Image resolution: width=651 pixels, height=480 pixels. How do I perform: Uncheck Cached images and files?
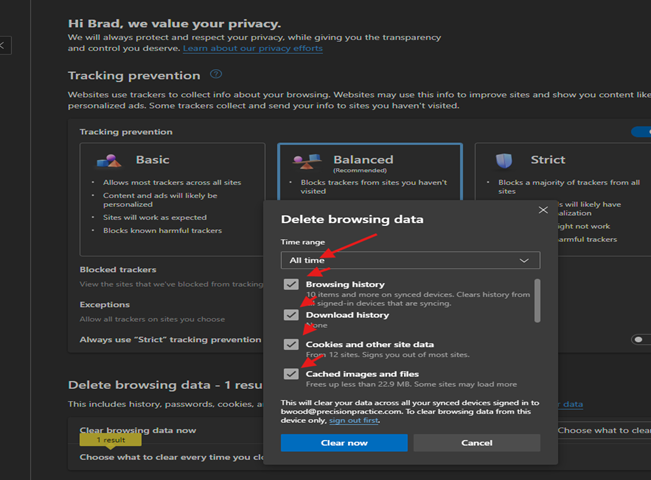pyautogui.click(x=291, y=374)
